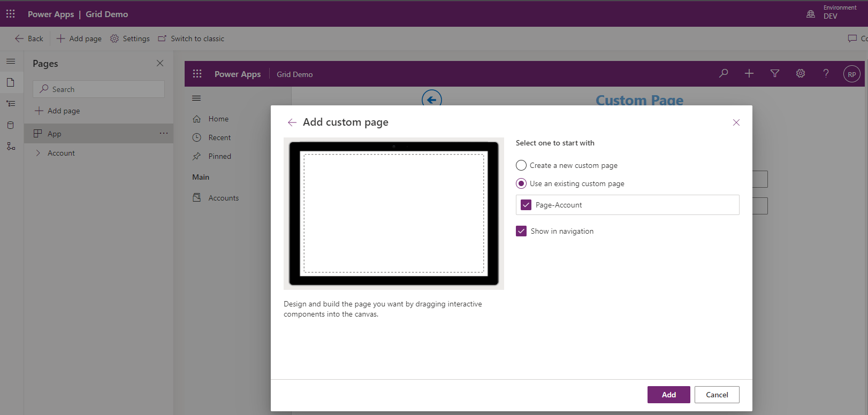
Task: Click the Power Apps title in top header
Action: (51, 14)
